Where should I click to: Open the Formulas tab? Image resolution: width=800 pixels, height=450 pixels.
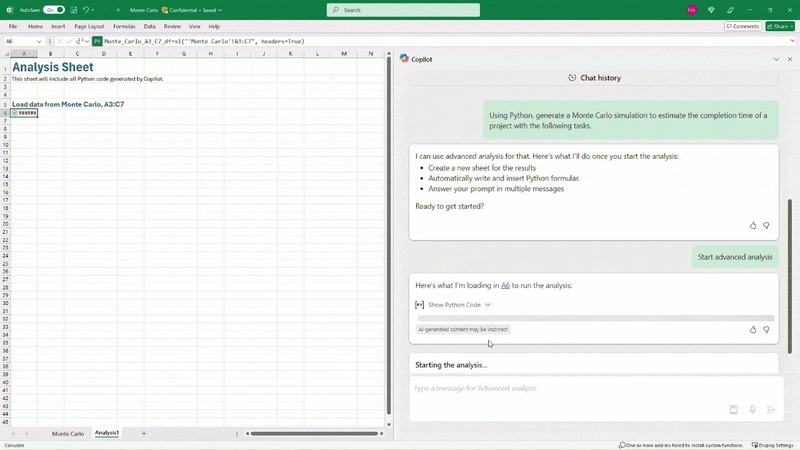124,26
